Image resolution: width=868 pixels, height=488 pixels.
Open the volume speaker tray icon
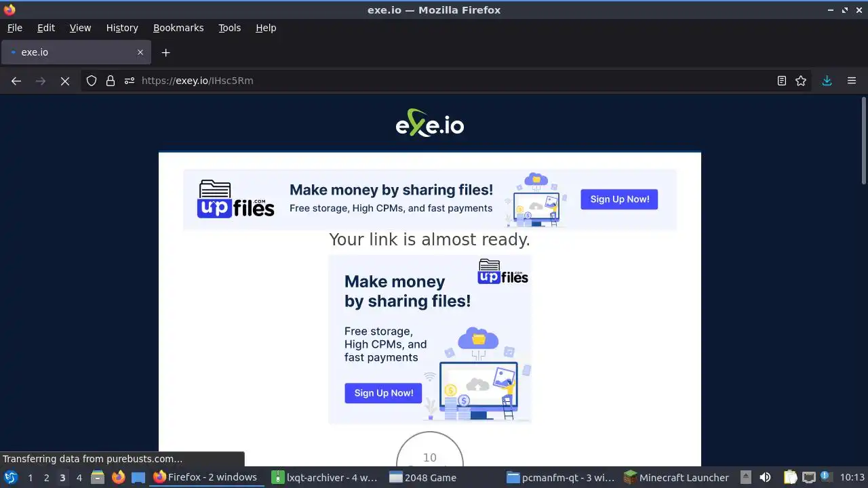pos(765,477)
